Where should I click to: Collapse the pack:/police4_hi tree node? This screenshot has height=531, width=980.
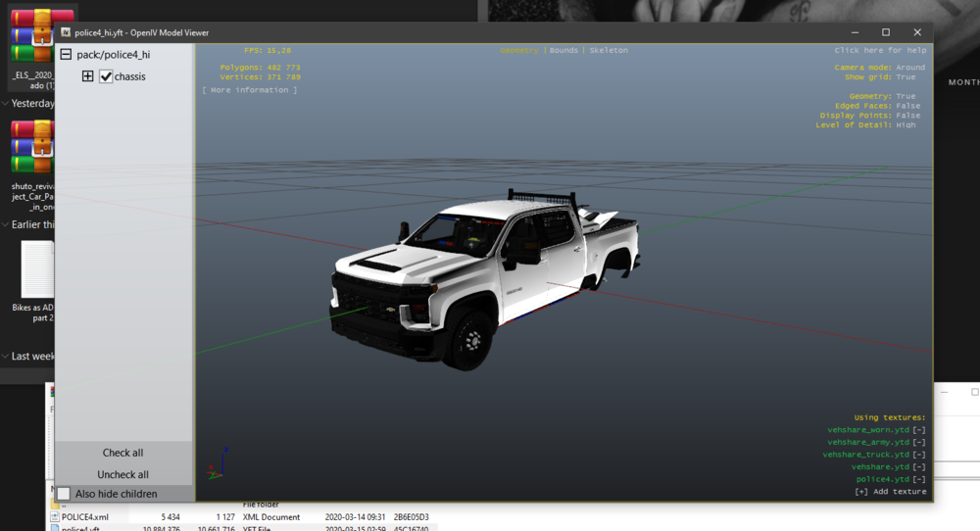click(66, 55)
